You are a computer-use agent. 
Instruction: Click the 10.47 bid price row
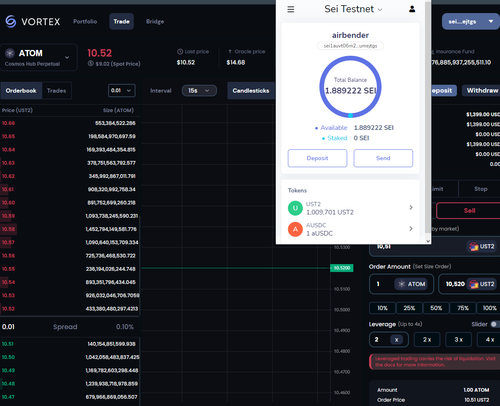(70, 397)
